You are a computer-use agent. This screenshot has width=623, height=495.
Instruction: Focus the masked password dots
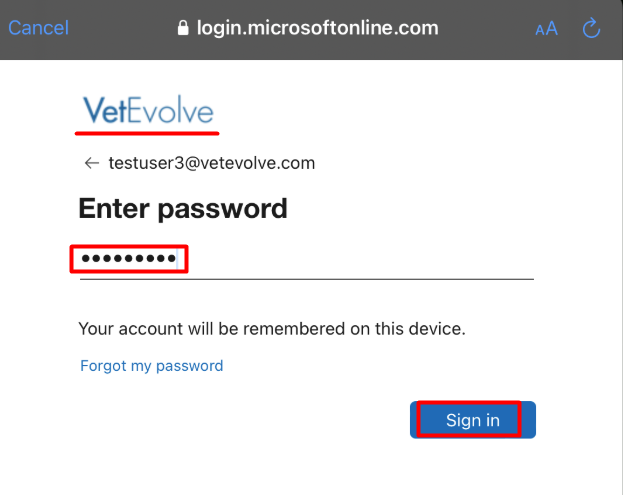(x=128, y=259)
